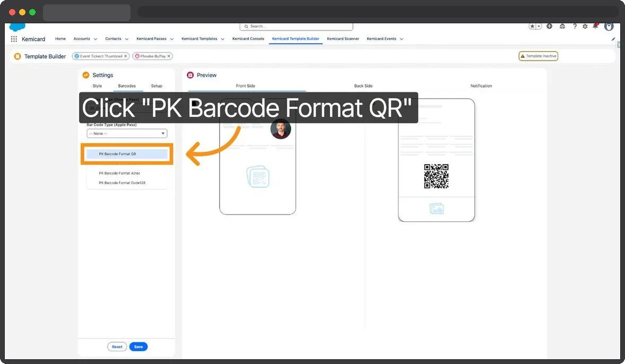625x364 pixels.
Task: Click the Preview panel pink icon
Action: click(190, 75)
